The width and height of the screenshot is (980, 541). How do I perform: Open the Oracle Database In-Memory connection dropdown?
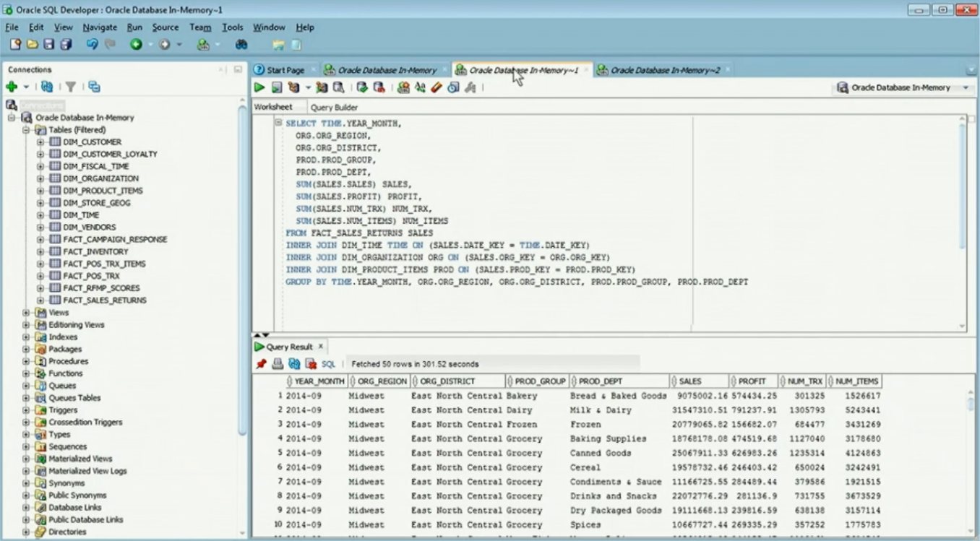pos(966,87)
